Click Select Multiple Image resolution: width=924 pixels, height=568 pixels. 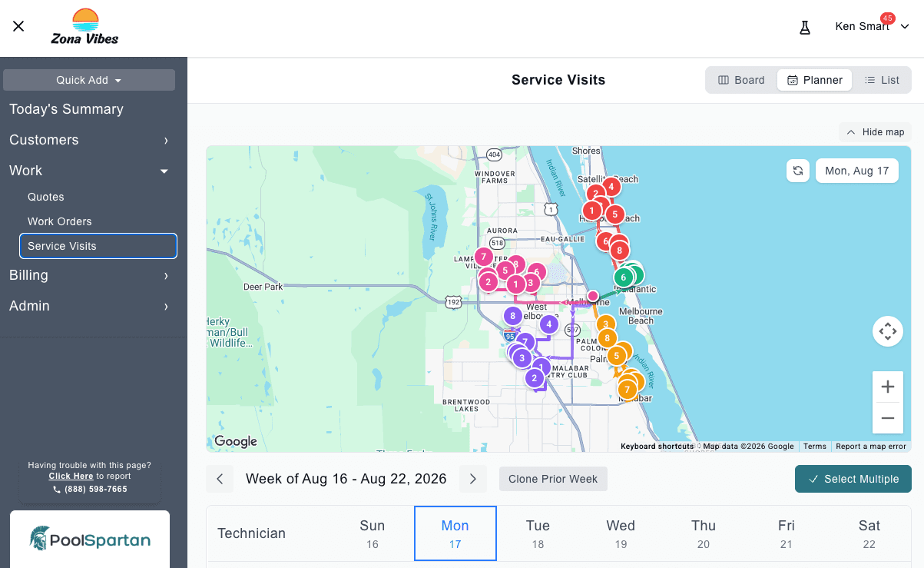853,479
